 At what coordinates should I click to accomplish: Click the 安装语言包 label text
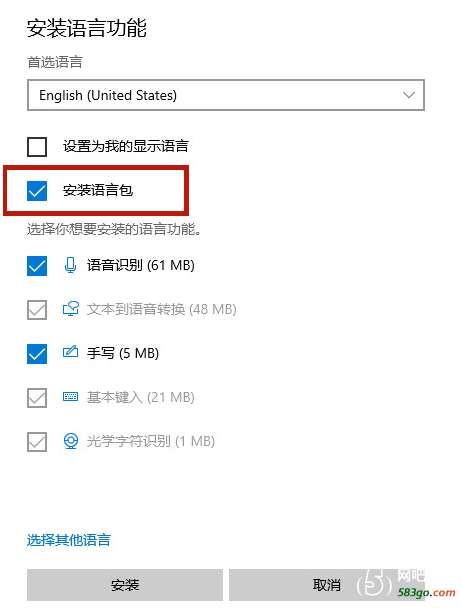pyautogui.click(x=98, y=190)
